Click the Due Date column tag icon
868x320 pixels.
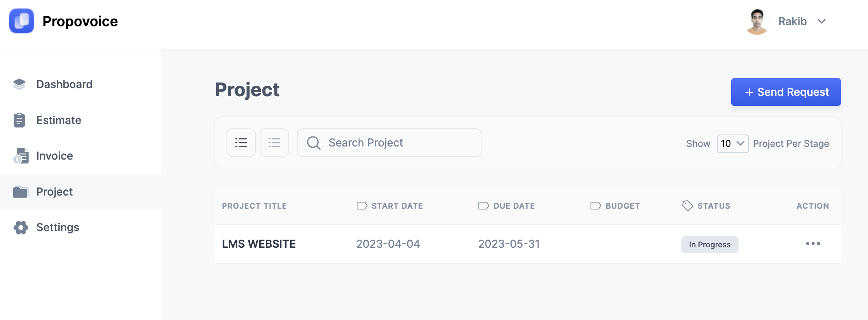point(483,206)
